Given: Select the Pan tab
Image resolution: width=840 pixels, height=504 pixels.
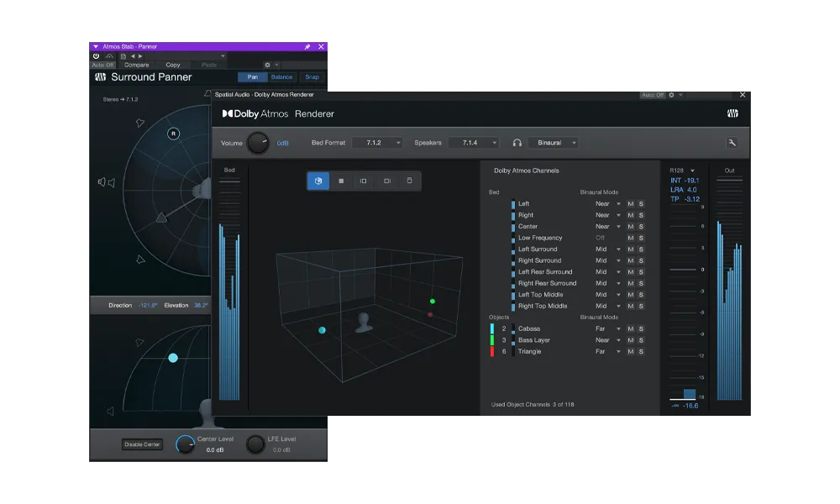Looking at the screenshot, I should (252, 77).
